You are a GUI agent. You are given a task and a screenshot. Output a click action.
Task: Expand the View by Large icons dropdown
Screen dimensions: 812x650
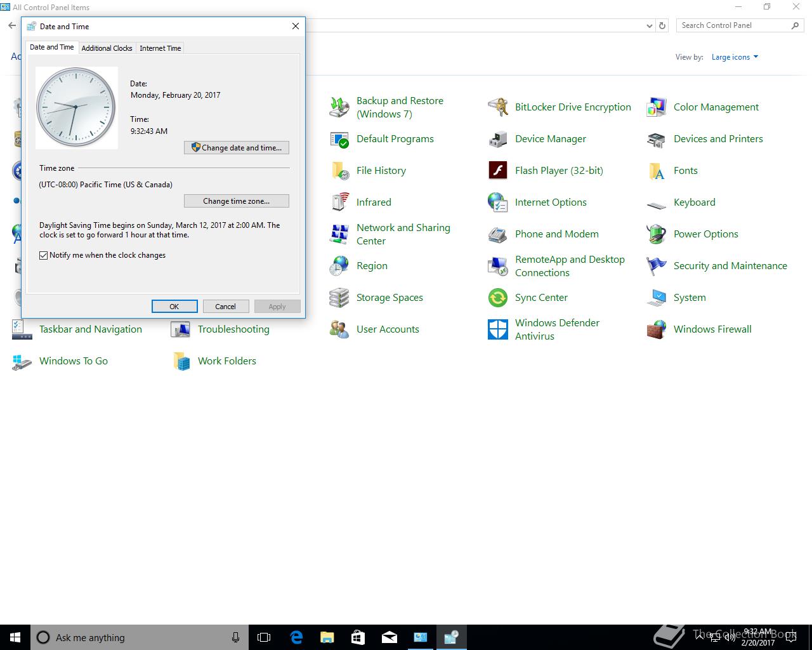point(735,57)
